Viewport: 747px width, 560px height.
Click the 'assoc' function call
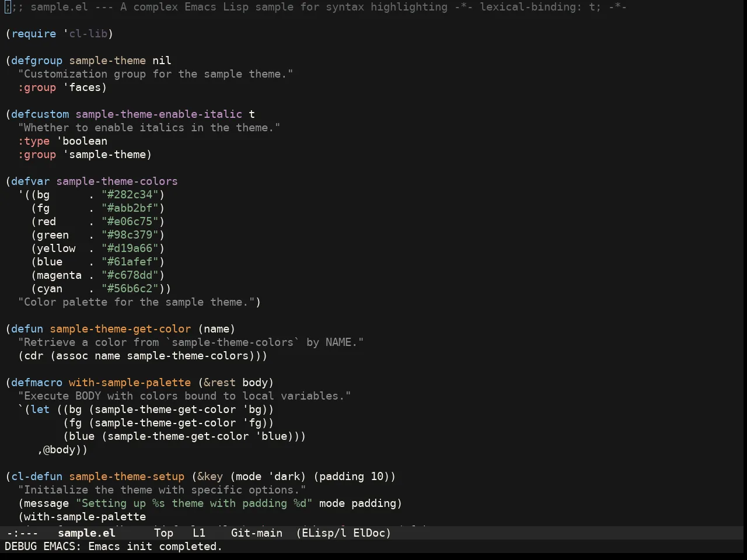72,356
